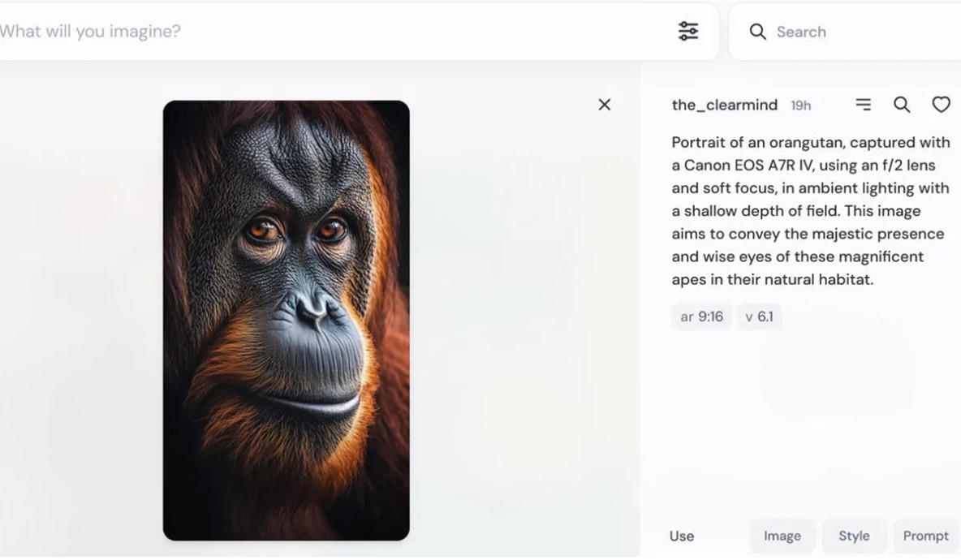The image size is (961, 560).
Task: Select the 'ar 9:16' parameter tag
Action: pyautogui.click(x=702, y=317)
